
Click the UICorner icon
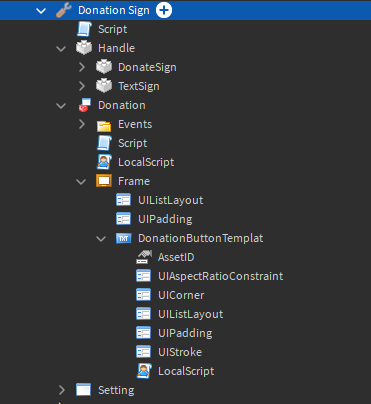[x=143, y=295]
